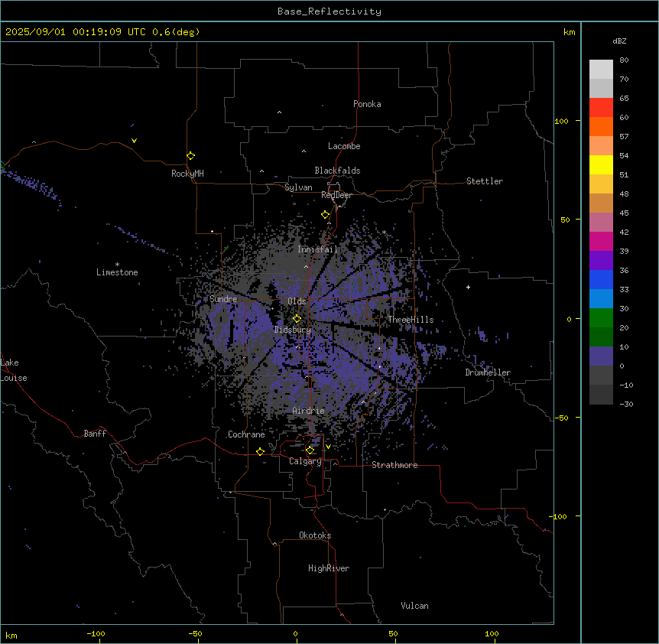
Task: Click the Ponoka city label
Action: point(367,104)
